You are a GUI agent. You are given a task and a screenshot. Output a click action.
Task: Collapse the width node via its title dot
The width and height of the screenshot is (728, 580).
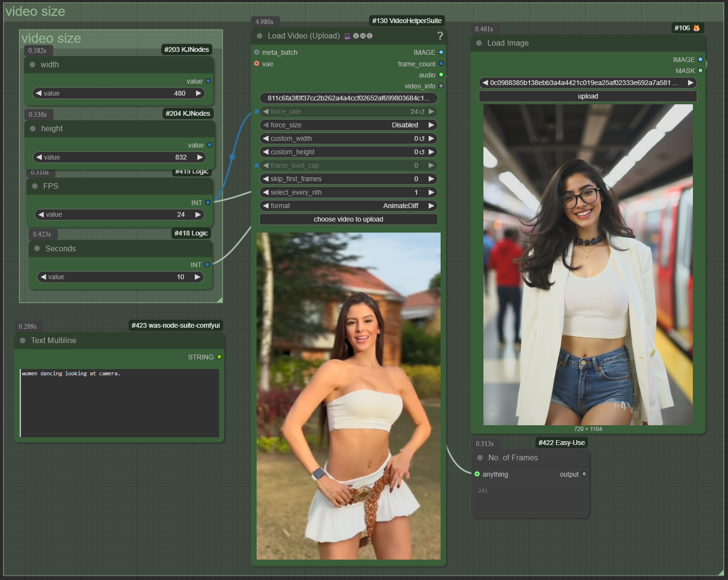(32, 65)
